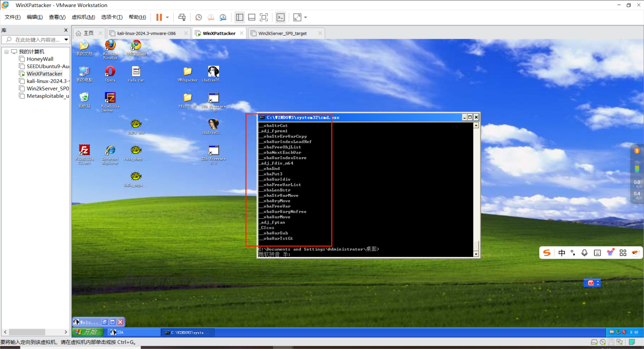Viewport: 644px width, 349px height.
Task: Select the rada.rar file on desktop
Action: (136, 74)
